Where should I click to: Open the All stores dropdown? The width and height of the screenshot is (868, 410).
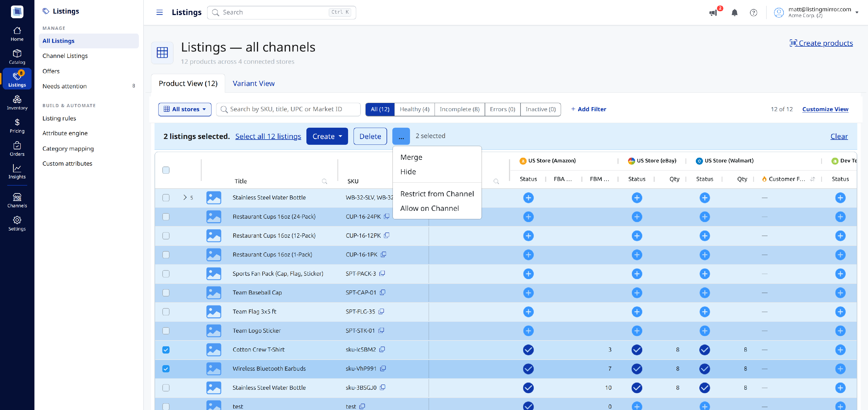(x=185, y=109)
